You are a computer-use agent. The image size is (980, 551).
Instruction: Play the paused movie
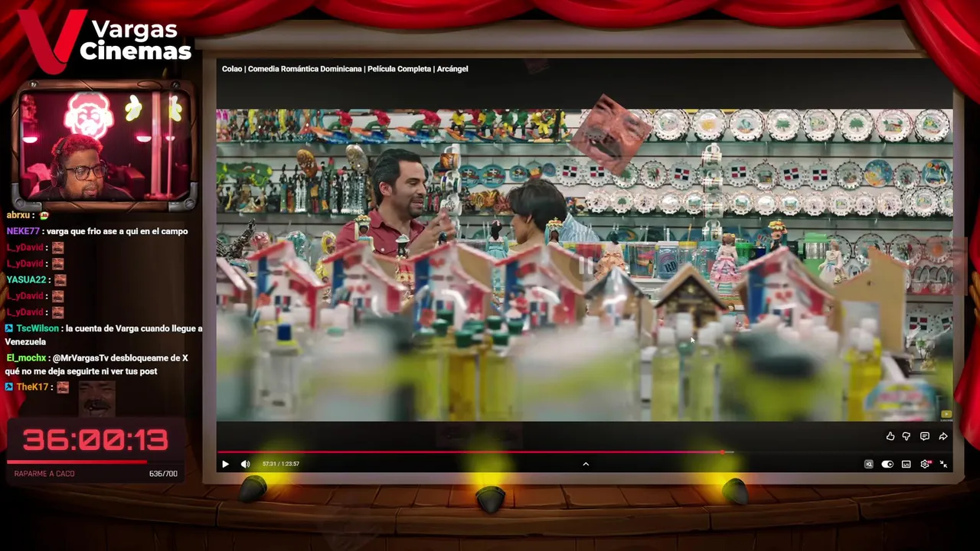coord(225,464)
